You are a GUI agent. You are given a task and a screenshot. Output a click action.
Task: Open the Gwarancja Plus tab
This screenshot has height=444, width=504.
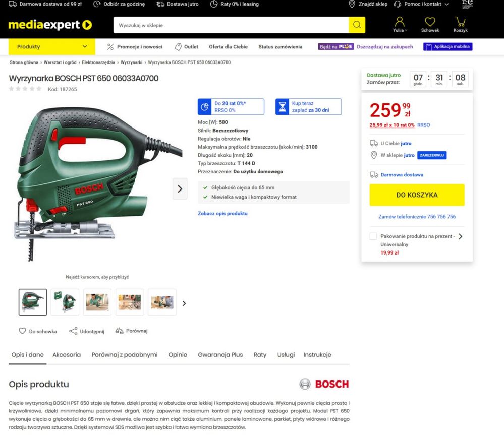(x=220, y=355)
